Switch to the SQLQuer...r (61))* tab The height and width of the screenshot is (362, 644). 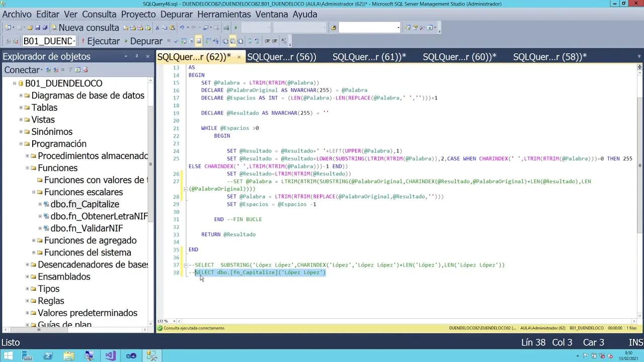(x=369, y=57)
